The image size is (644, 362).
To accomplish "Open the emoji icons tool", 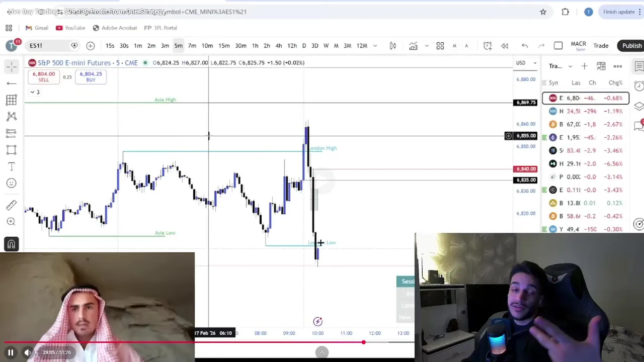I will (12, 183).
